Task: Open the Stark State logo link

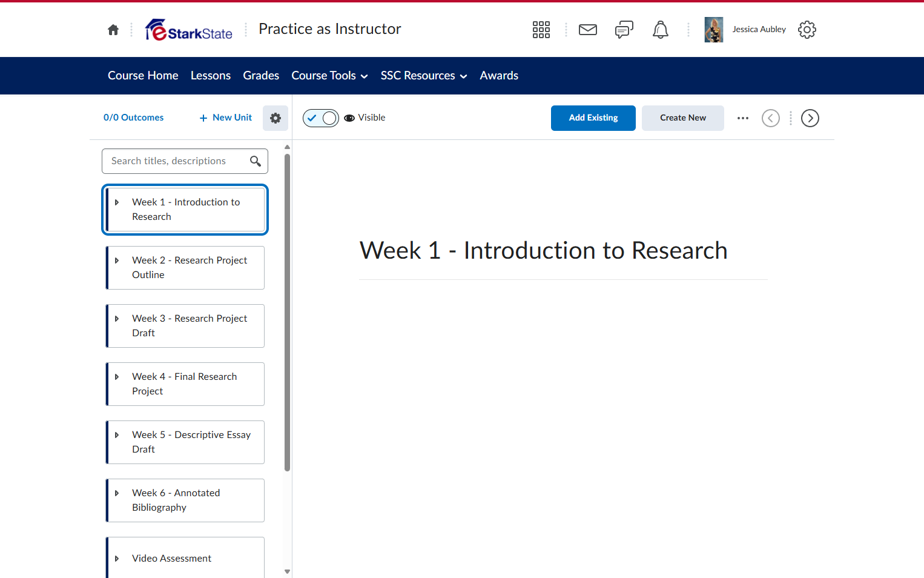Action: (189, 30)
